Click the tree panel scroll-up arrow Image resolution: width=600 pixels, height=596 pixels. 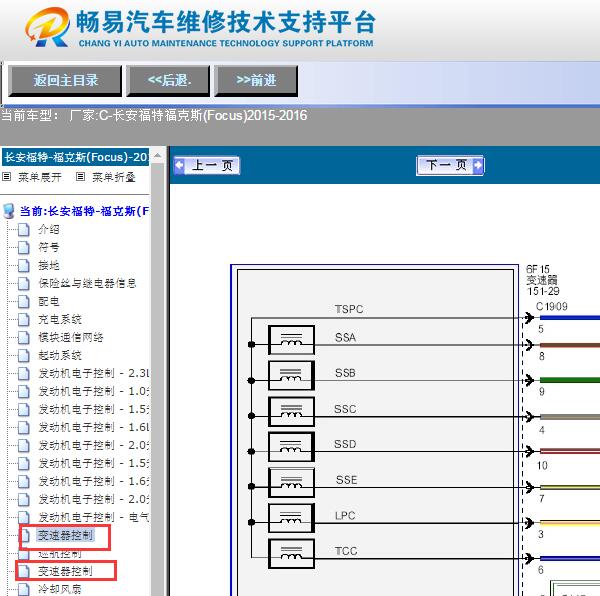click(157, 155)
